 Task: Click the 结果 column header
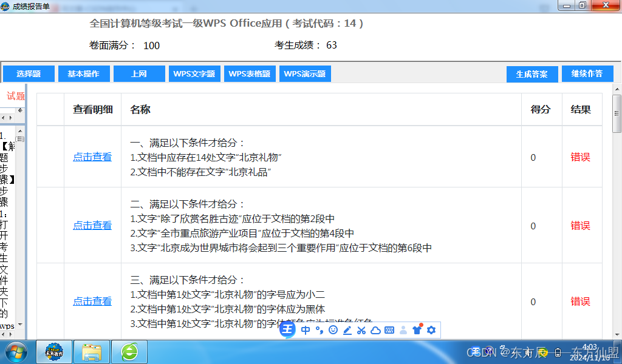[x=581, y=109]
